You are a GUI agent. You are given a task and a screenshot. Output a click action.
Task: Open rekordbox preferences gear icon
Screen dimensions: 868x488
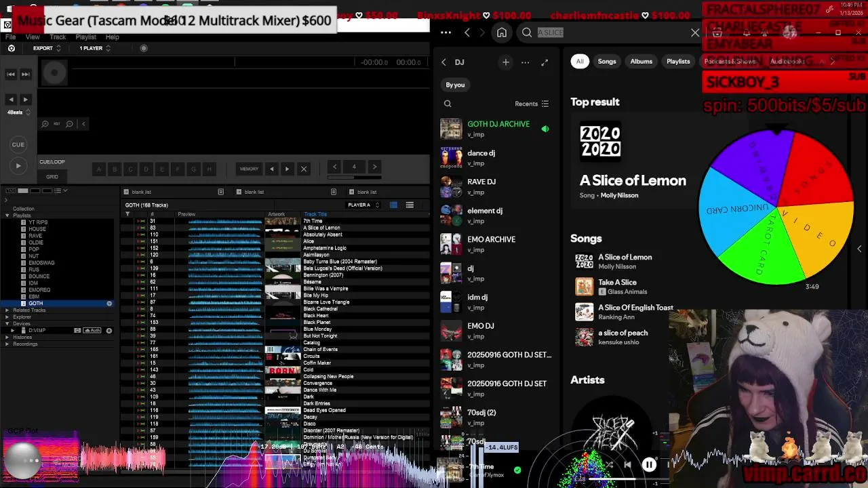point(12,48)
